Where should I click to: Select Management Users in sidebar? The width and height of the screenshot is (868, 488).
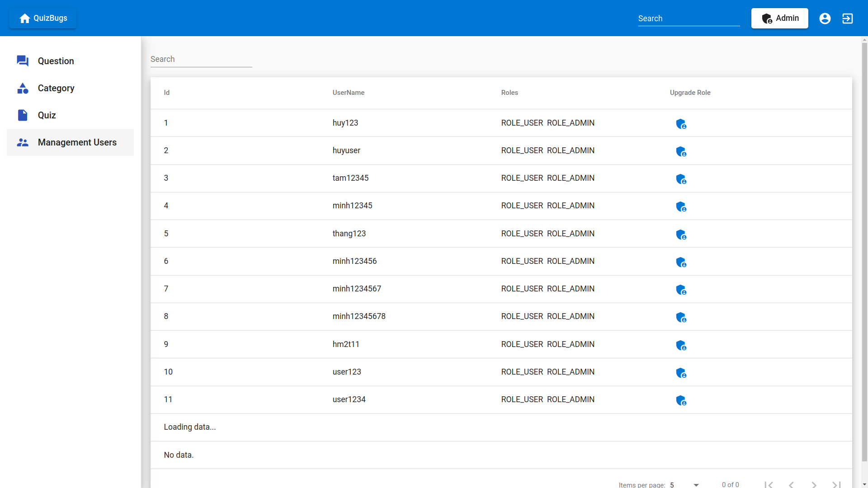70,142
